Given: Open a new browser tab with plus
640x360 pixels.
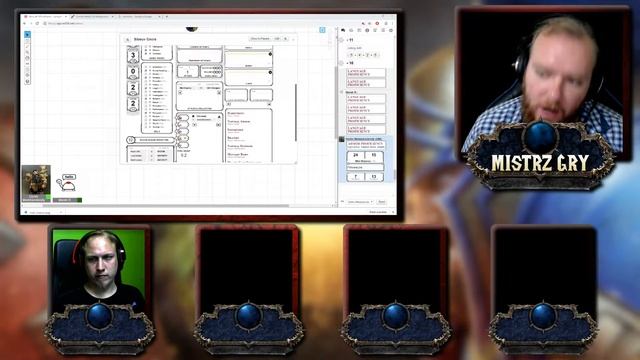Looking at the screenshot, I should [x=167, y=17].
